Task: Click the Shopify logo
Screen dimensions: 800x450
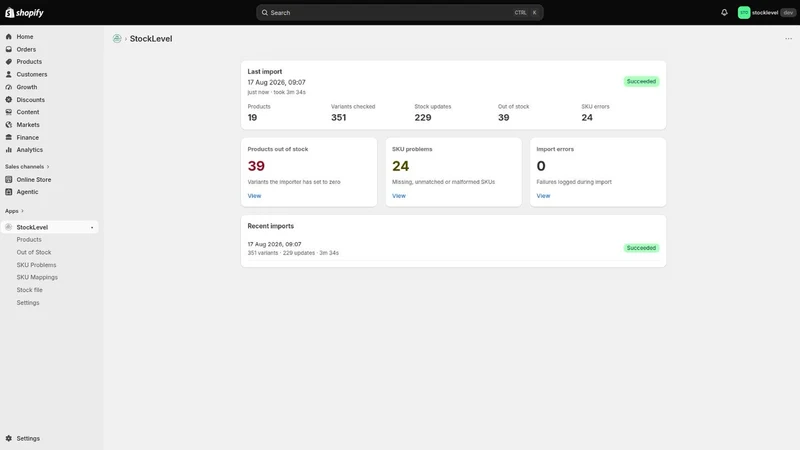Action: pos(24,12)
